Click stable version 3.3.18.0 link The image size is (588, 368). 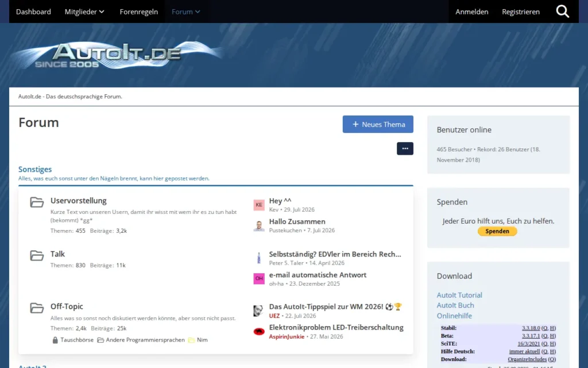click(x=531, y=328)
